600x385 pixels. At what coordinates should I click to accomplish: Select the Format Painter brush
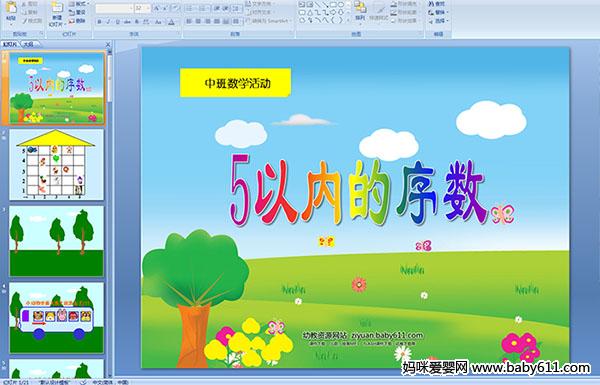click(24, 21)
